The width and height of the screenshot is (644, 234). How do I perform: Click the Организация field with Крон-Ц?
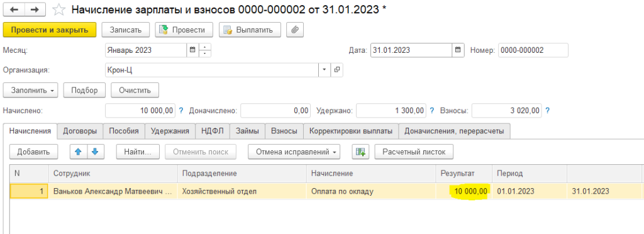[212, 70]
